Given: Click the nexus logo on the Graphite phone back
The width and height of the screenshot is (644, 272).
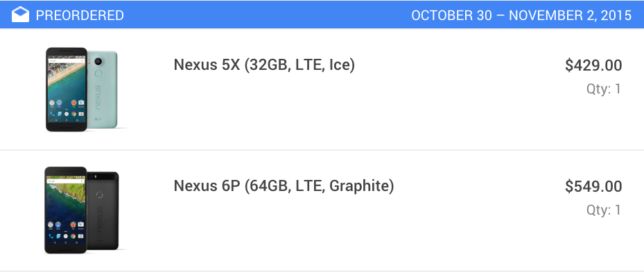Looking at the screenshot, I should pos(99,219).
